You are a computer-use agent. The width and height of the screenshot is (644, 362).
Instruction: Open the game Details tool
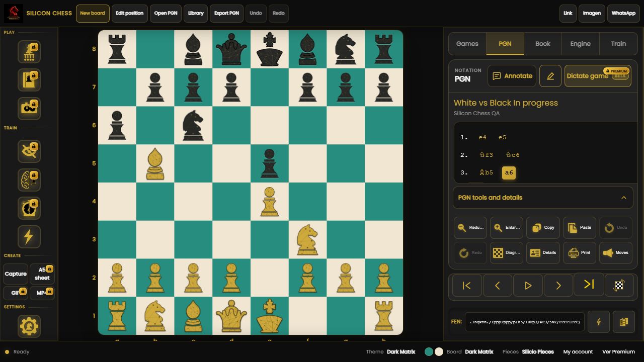click(543, 253)
